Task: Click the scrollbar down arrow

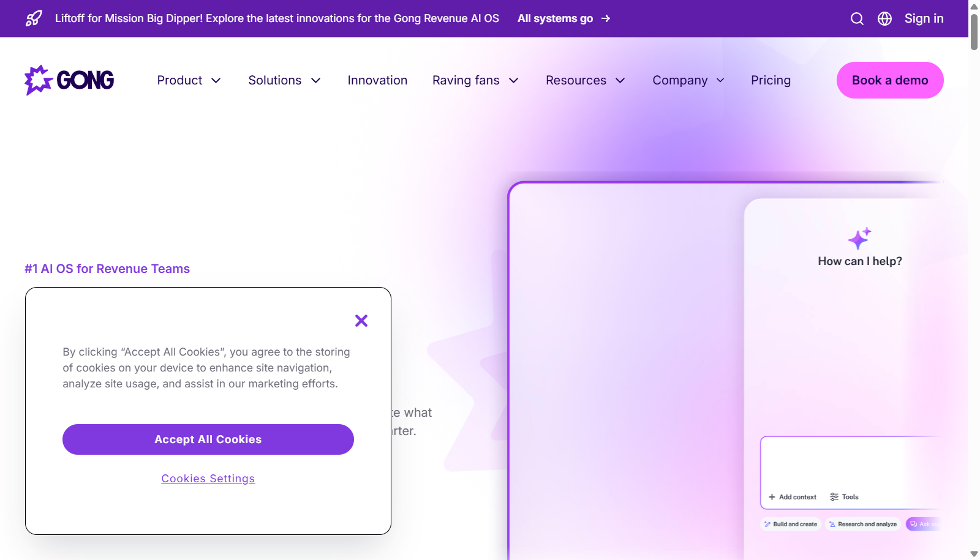Action: [974, 554]
